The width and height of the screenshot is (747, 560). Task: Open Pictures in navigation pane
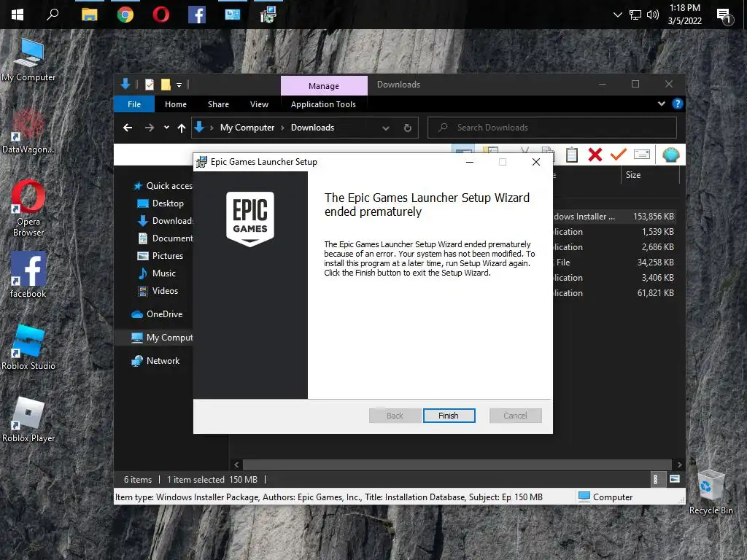[160, 256]
